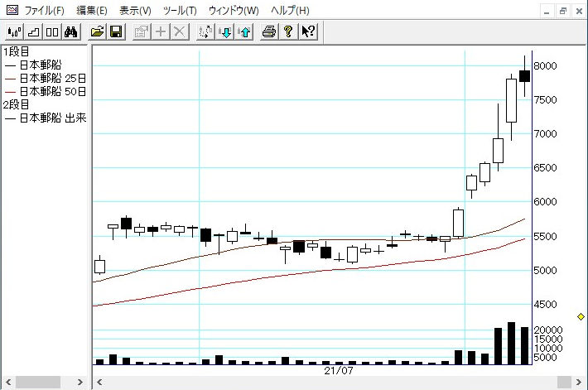Click the blue down-arrow data icon
This screenshot has width=588, height=390.
(x=225, y=32)
